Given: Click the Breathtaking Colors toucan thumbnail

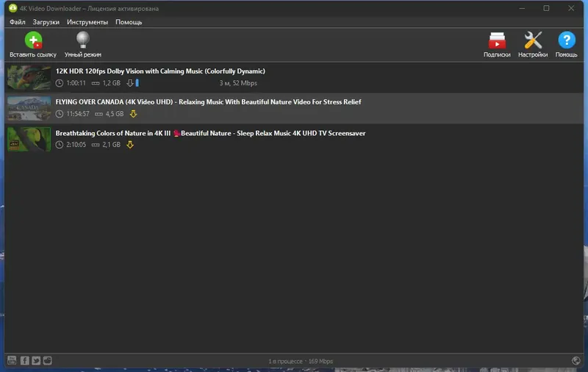Looking at the screenshot, I should pos(29,139).
